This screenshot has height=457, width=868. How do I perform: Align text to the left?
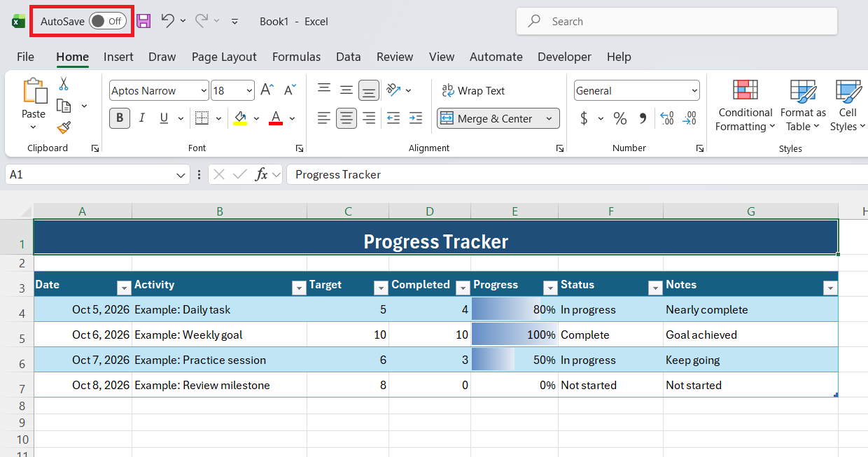click(324, 118)
